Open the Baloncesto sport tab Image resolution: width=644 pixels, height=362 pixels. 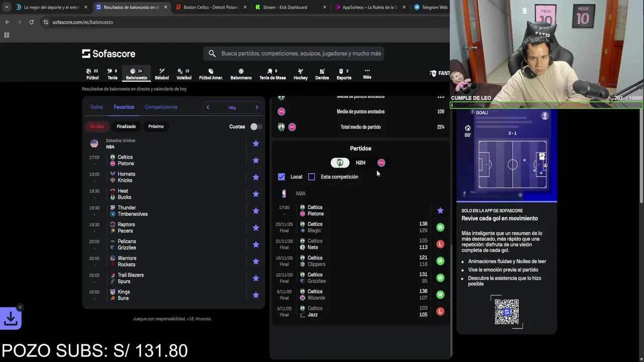(x=136, y=74)
